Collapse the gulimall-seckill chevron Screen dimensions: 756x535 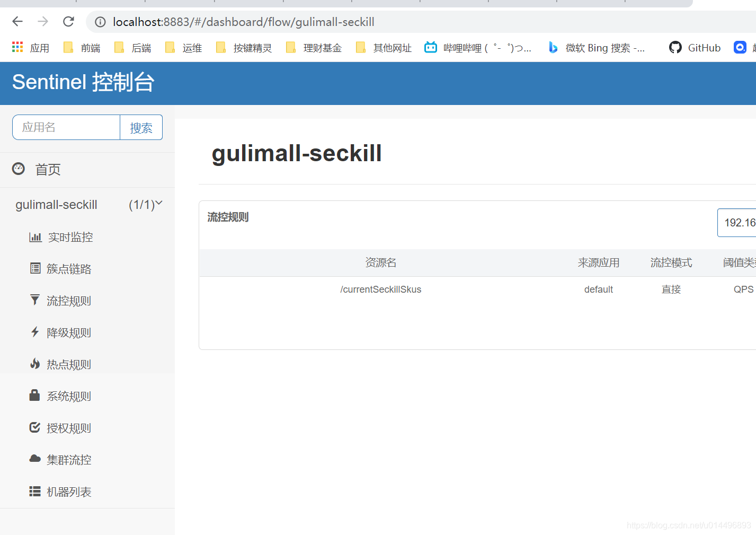(159, 203)
